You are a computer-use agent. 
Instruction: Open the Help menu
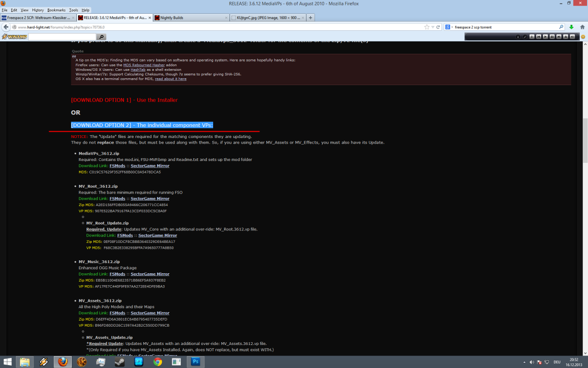85,10
